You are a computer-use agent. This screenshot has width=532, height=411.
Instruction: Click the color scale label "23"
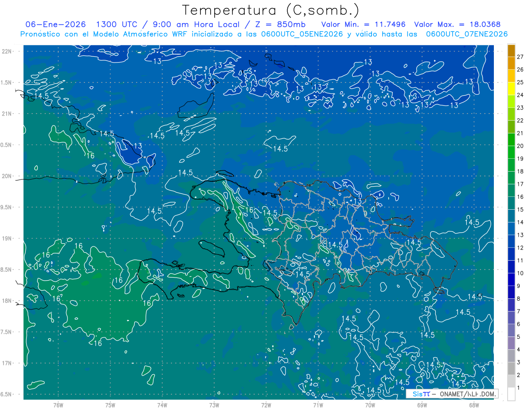[x=520, y=108]
